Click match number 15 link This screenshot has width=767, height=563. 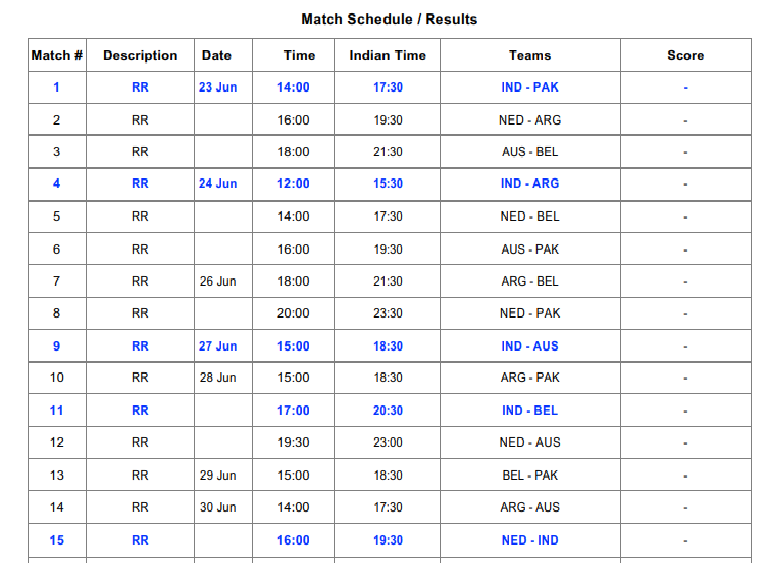point(56,540)
